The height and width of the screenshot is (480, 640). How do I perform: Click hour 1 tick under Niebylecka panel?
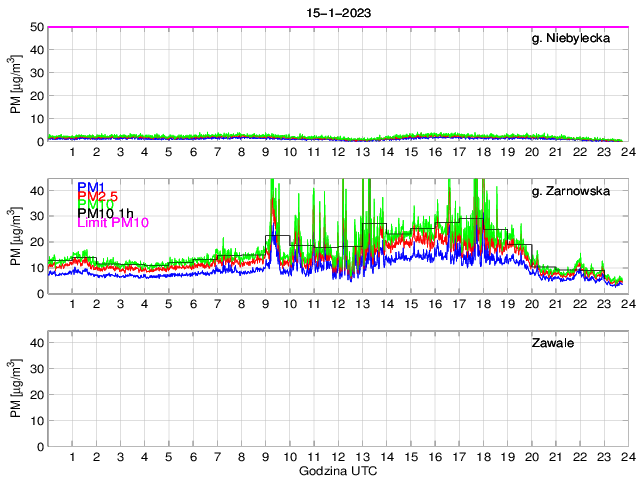pos(73,152)
